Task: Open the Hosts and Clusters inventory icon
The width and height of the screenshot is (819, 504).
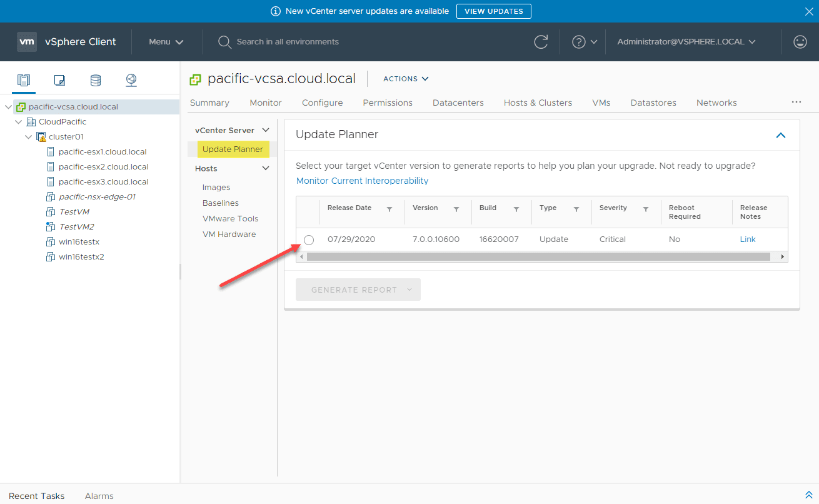Action: pos(24,80)
